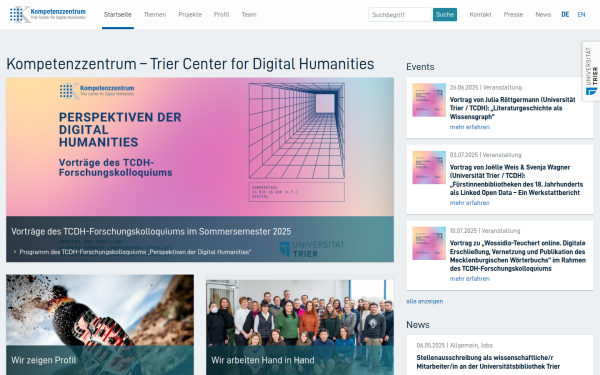Click the Kompetenzzentrum logo in header
The width and height of the screenshot is (600, 375).
tap(48, 15)
